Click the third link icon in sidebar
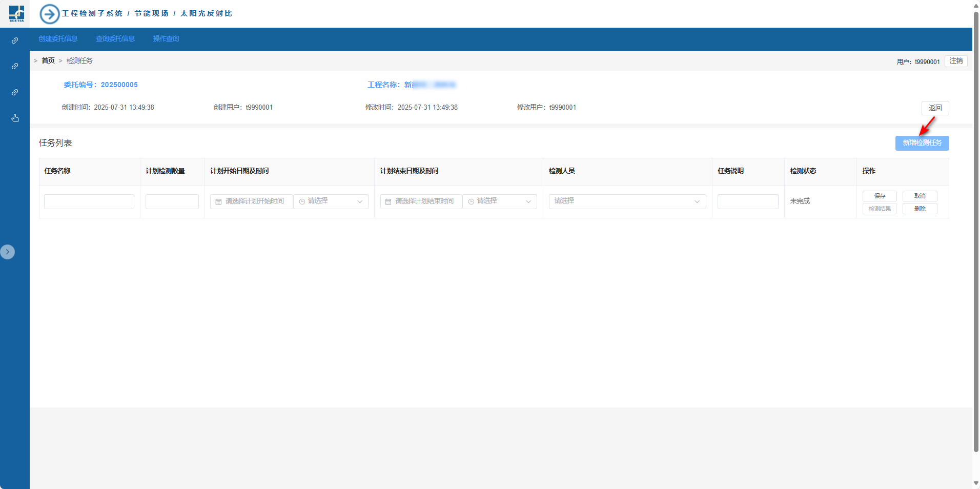Image resolution: width=980 pixels, height=489 pixels. [15, 92]
